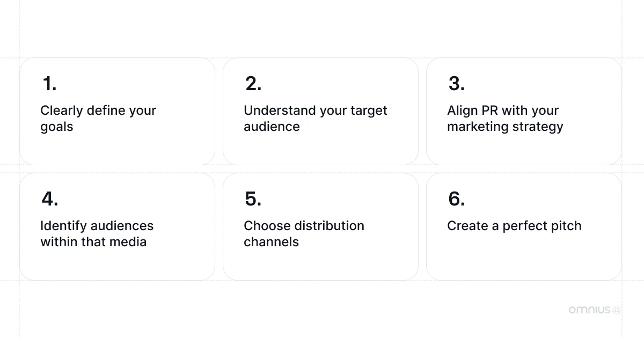The height and width of the screenshot is (338, 644).
Task: Click the number 6. heading
Action: click(456, 199)
